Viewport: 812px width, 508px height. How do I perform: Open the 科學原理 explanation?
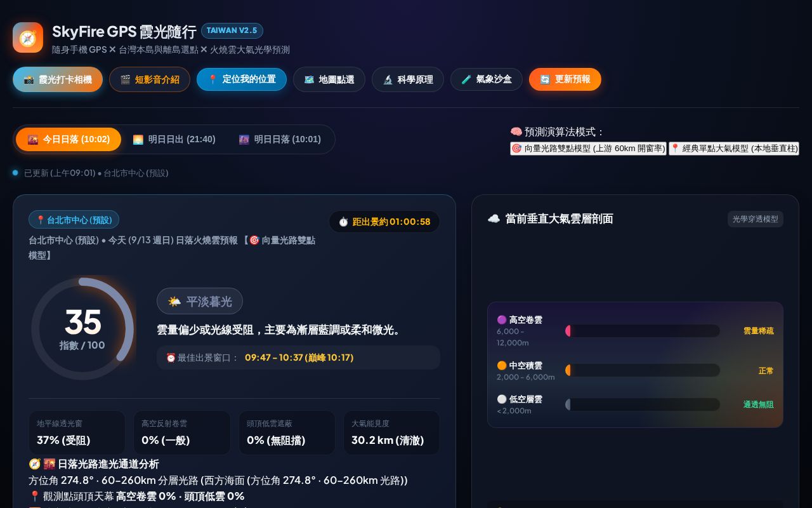tap(408, 79)
